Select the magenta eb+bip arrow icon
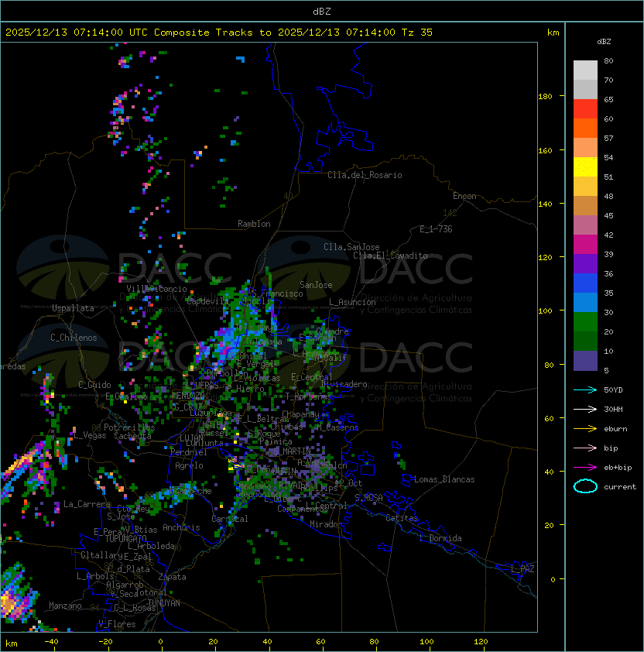The width and height of the screenshot is (644, 652). click(x=585, y=468)
